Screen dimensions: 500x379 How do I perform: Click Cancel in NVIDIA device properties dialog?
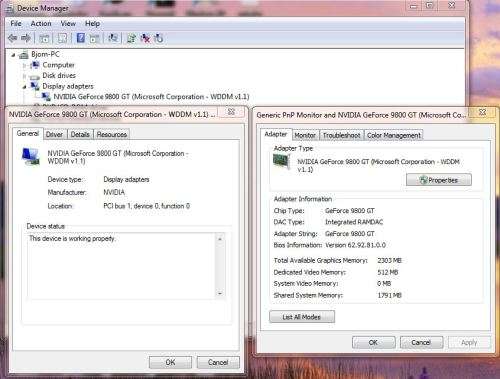(218, 362)
